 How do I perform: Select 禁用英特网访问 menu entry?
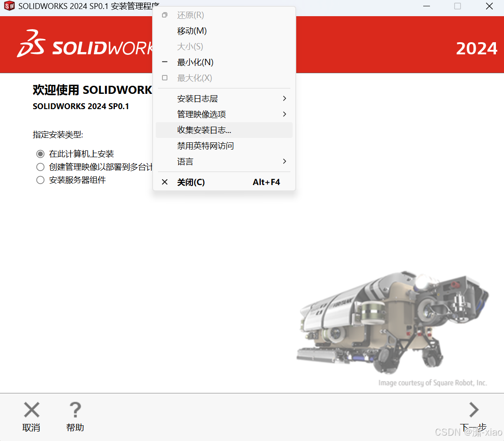click(x=224, y=146)
